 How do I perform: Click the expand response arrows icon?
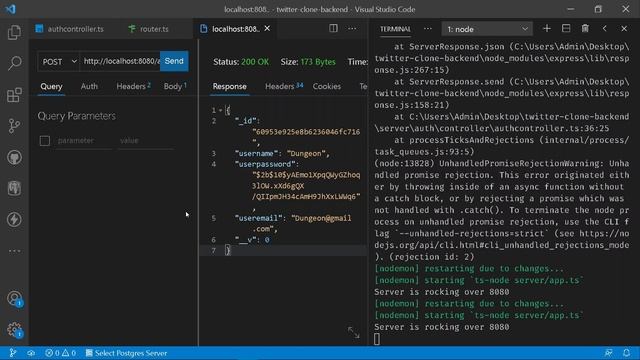pyautogui.click(x=353, y=332)
